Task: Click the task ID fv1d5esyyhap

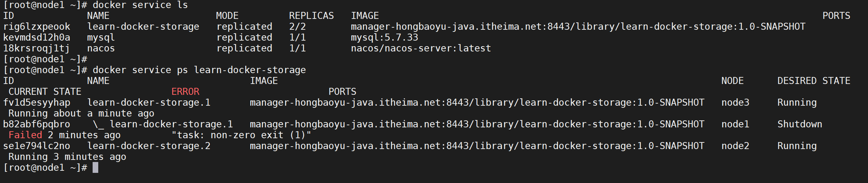Action: (37, 103)
